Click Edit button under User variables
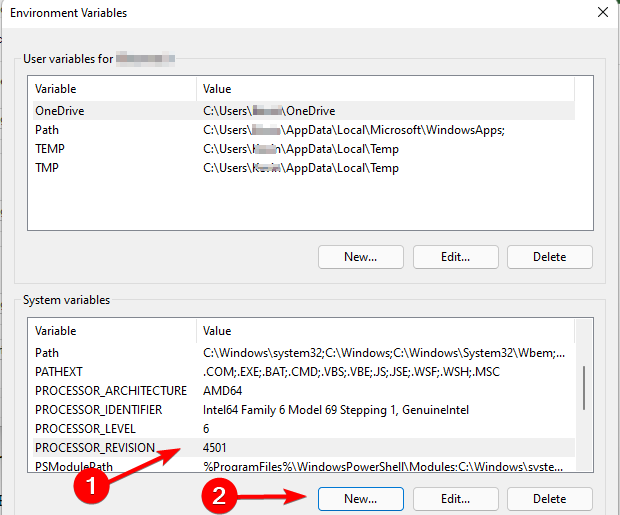620x515 pixels. point(456,256)
